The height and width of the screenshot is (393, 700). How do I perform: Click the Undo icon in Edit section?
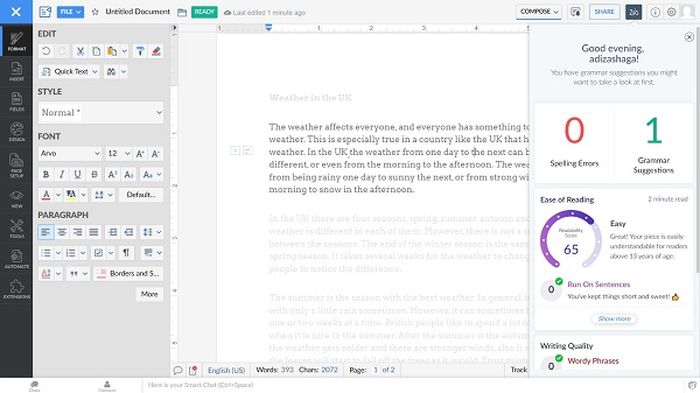point(46,51)
